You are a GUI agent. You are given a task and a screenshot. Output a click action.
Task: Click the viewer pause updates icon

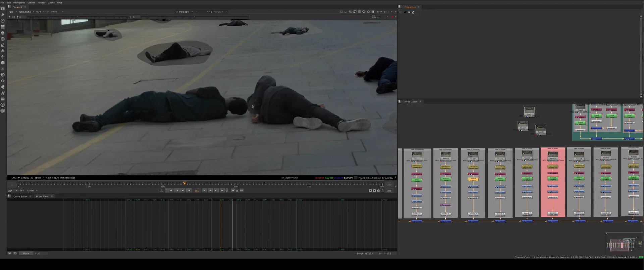tap(373, 12)
